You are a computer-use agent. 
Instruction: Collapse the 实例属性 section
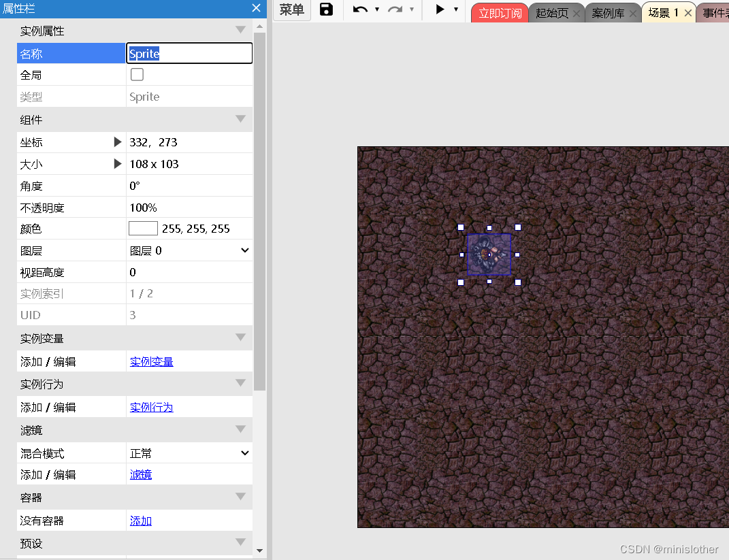coord(240,30)
